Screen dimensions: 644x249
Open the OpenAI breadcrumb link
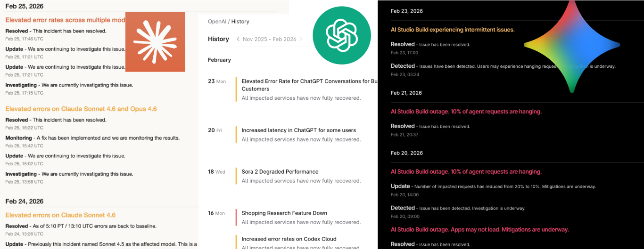click(x=217, y=22)
